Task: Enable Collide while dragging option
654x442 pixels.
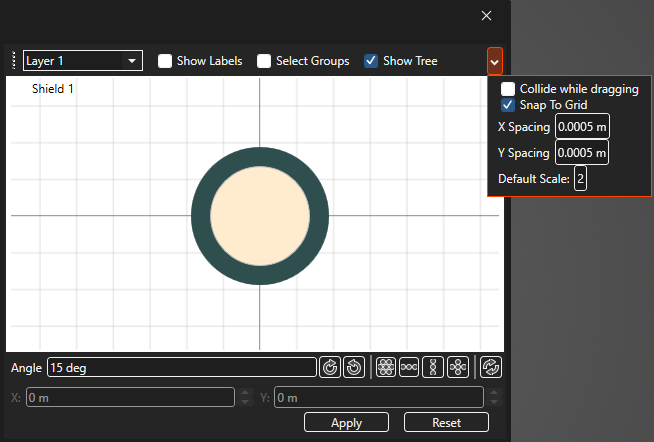Action: [508, 89]
